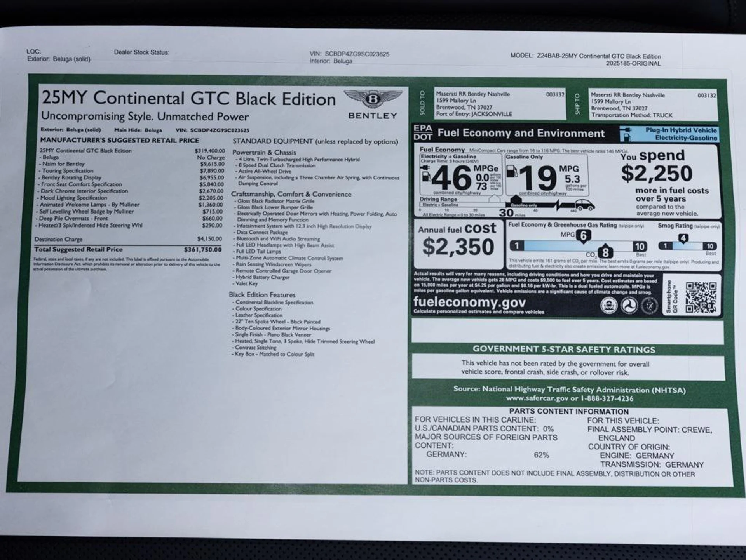Click the Bentley winged B logo

pyautogui.click(x=373, y=99)
